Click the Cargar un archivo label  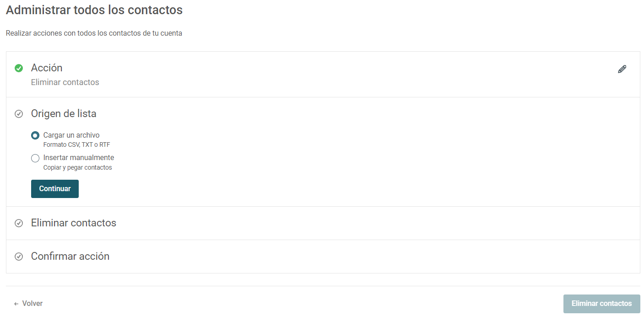point(71,135)
